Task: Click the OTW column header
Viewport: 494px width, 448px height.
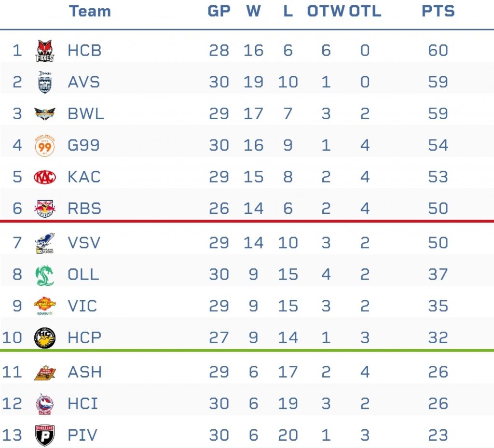Action: 326,12
